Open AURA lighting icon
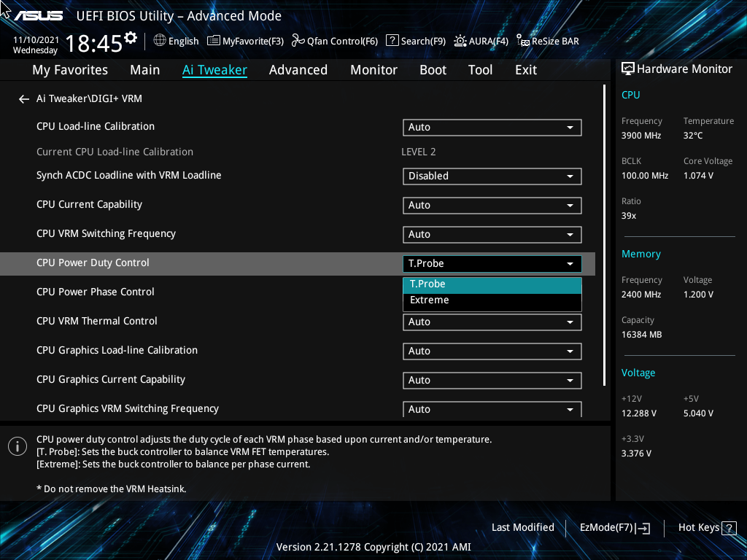This screenshot has width=747, height=560. pyautogui.click(x=460, y=41)
